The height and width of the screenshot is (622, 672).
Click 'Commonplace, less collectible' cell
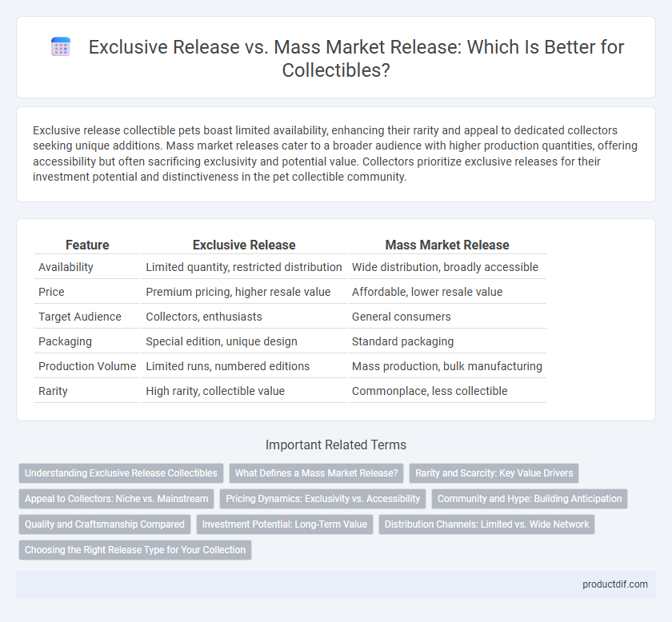[447, 391]
